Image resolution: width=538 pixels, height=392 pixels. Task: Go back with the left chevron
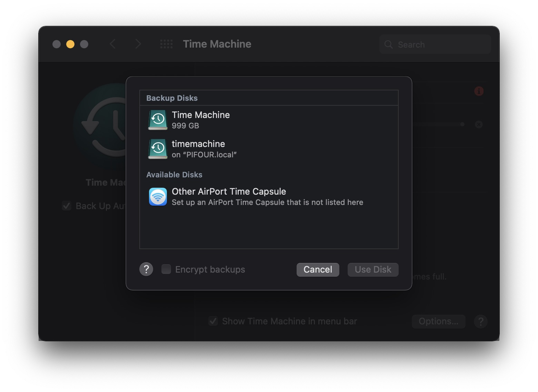112,44
